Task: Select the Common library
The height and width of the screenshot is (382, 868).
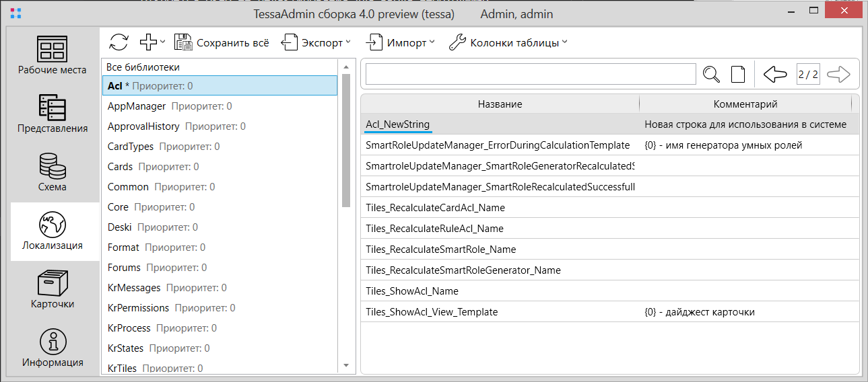Action: pos(220,187)
